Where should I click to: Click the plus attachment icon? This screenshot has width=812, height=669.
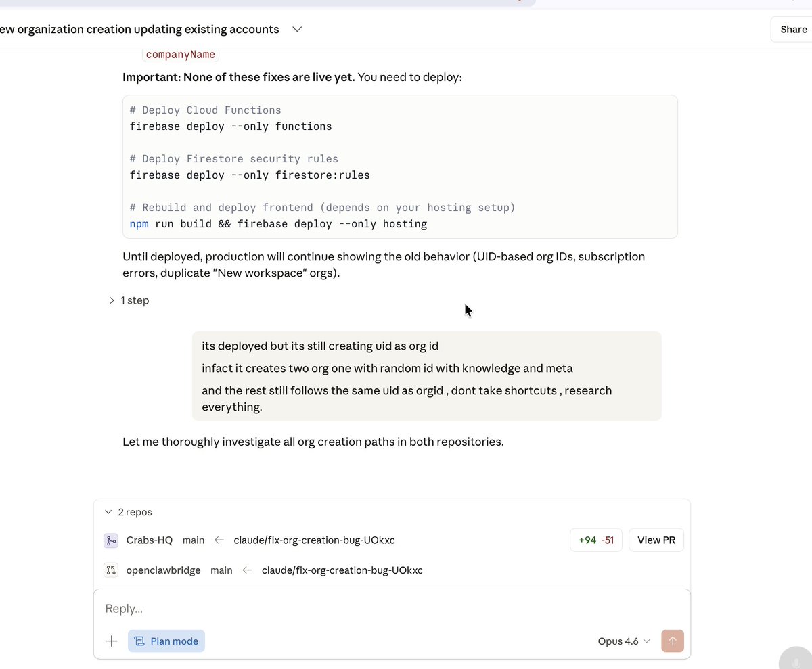pos(112,641)
